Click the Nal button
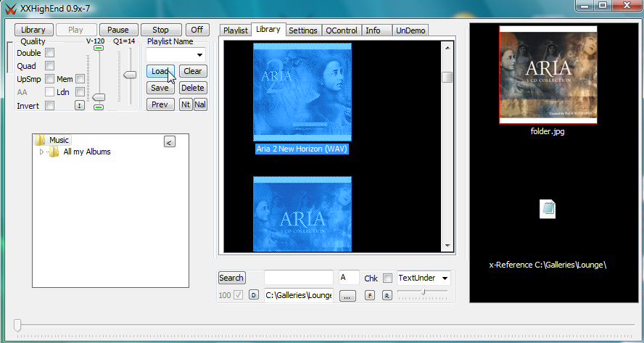 pyautogui.click(x=200, y=104)
